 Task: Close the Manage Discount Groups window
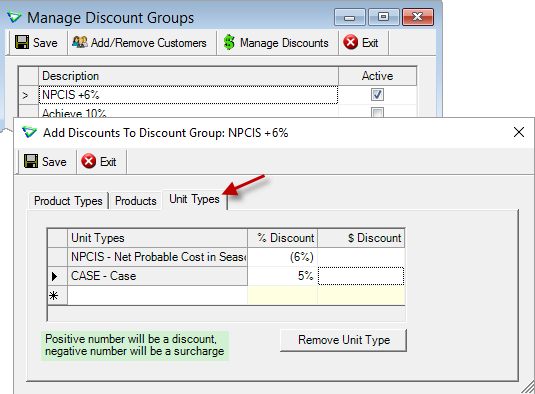[x=418, y=17]
